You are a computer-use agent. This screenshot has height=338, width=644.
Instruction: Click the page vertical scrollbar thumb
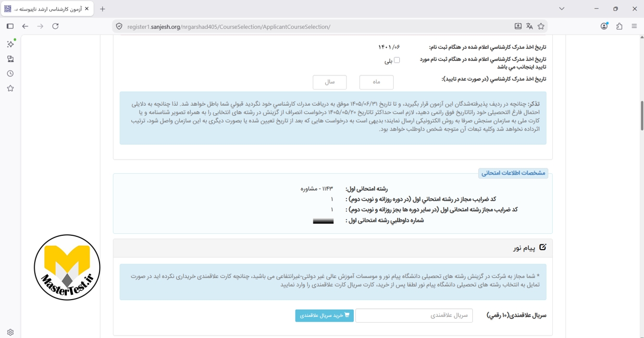(x=642, y=115)
